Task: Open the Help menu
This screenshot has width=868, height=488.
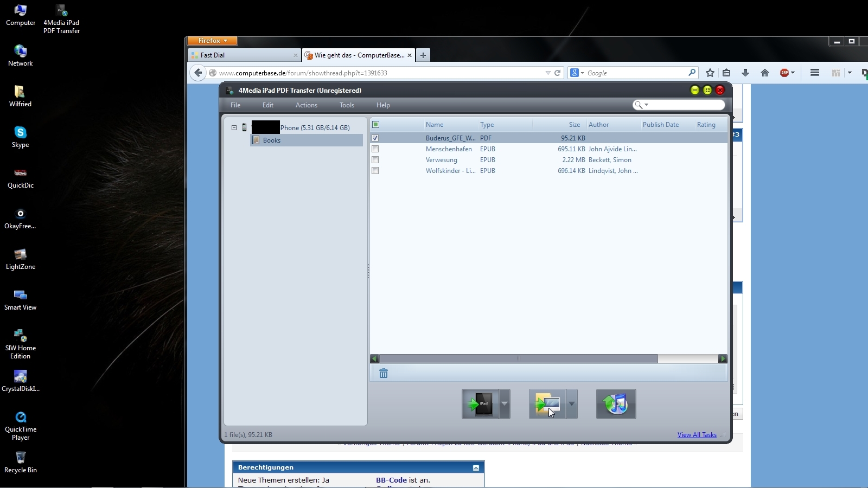Action: click(x=383, y=105)
